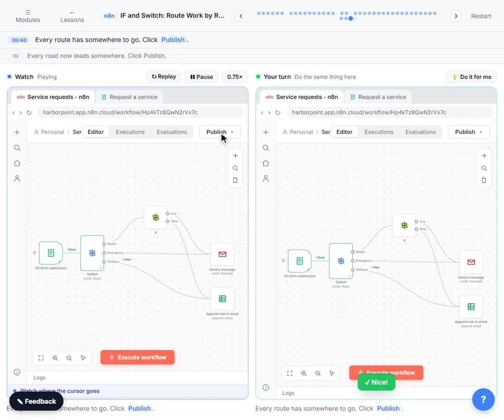Switch to Evaluations tab in Watch pane
The width and height of the screenshot is (504, 420).
click(x=172, y=132)
